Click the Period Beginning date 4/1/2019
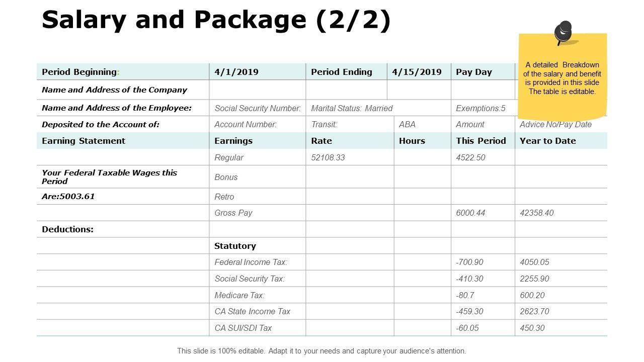Image resolution: width=644 pixels, height=362 pixels. tap(236, 72)
